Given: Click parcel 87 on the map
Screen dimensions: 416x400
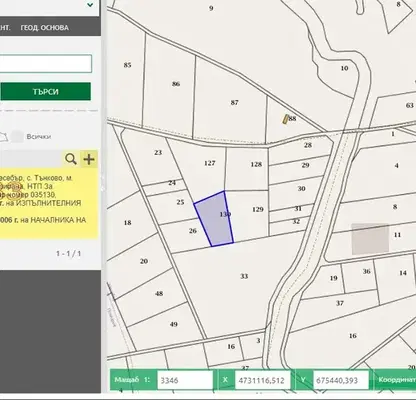Looking at the screenshot, I should pyautogui.click(x=234, y=102).
